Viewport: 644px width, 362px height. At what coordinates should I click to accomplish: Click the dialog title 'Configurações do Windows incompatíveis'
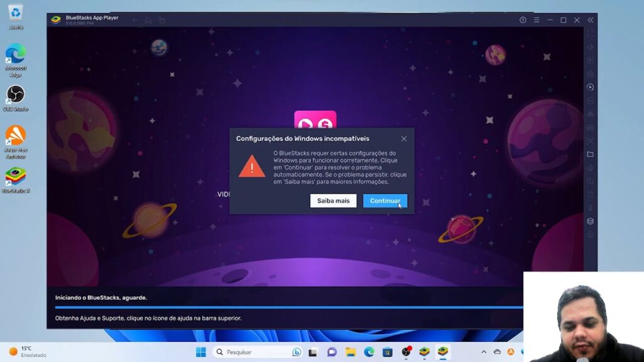[x=303, y=139]
